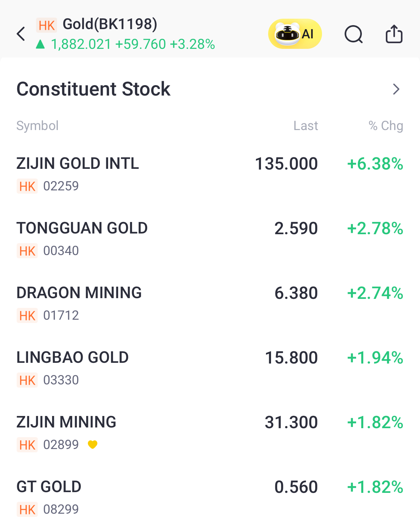Tap the yellow heart beside 02899
The width and height of the screenshot is (420, 532).
tap(93, 445)
